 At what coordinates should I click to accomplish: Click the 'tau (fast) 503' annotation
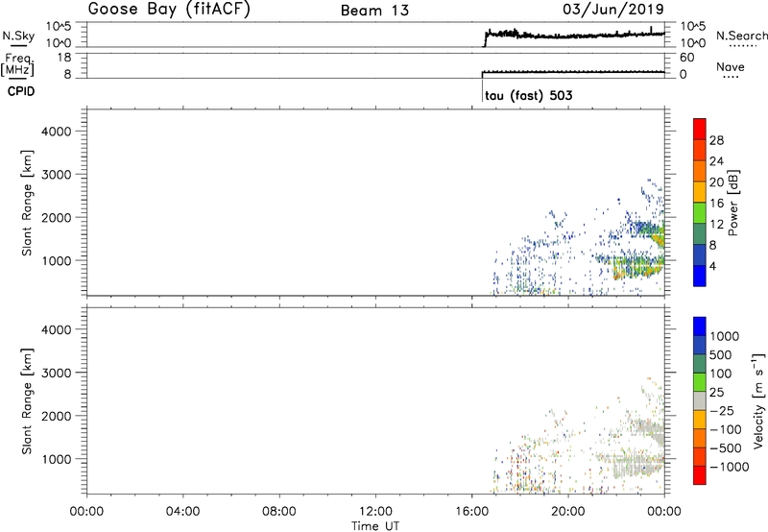(529, 95)
